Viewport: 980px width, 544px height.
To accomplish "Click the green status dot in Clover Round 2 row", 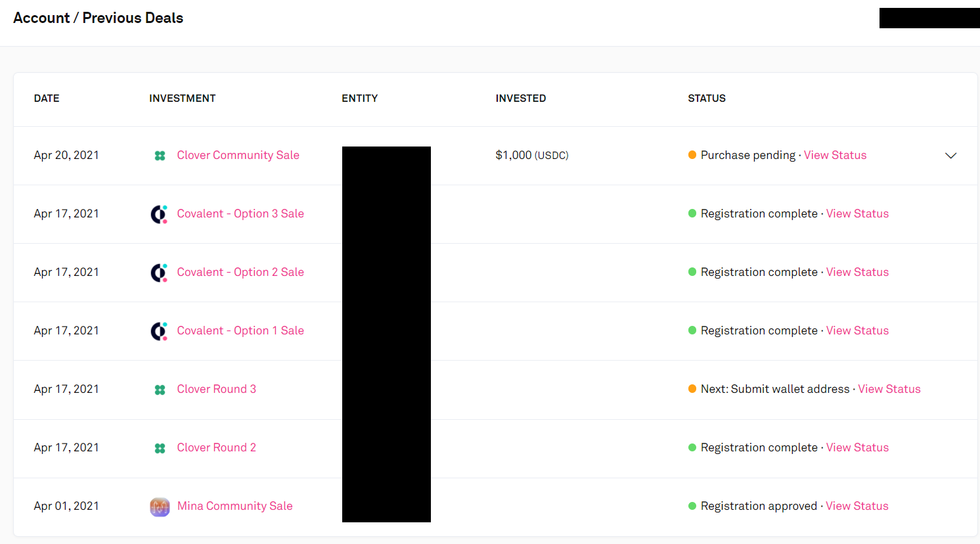I will coord(692,447).
